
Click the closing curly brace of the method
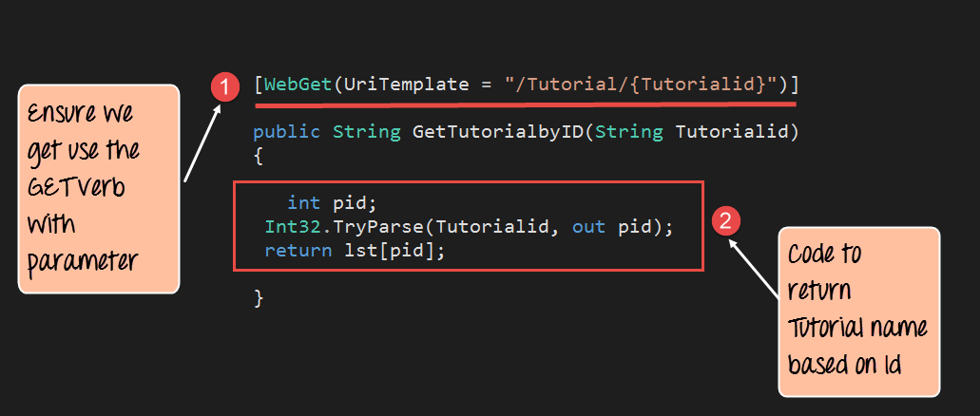click(x=259, y=297)
